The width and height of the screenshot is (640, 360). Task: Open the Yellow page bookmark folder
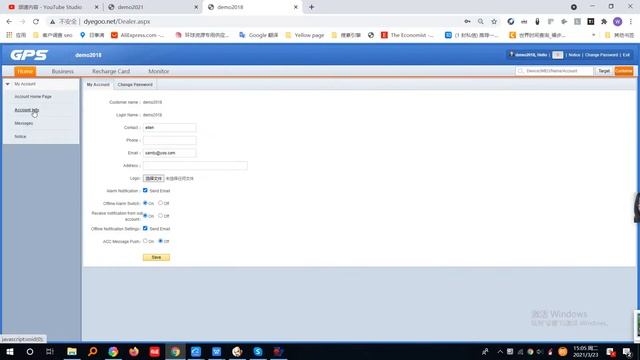coord(305,35)
